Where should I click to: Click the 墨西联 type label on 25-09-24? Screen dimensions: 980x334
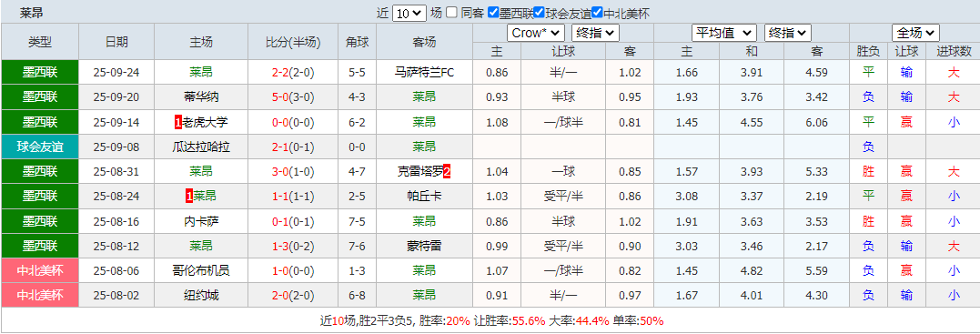[x=40, y=73]
